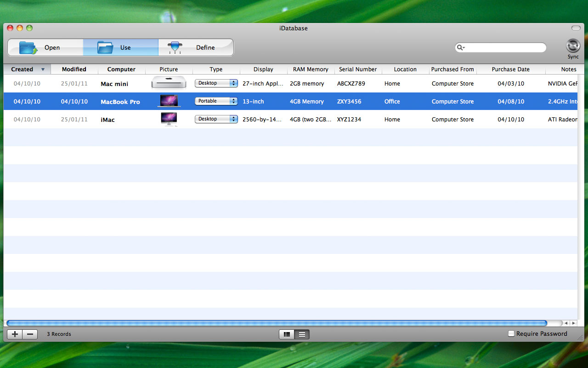Open Type dropdown for iMac row

[216, 119]
